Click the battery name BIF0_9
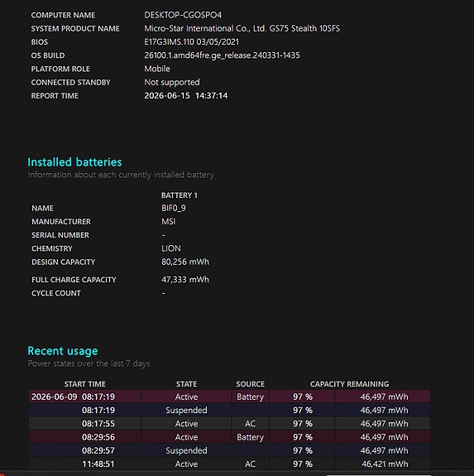 tap(174, 208)
